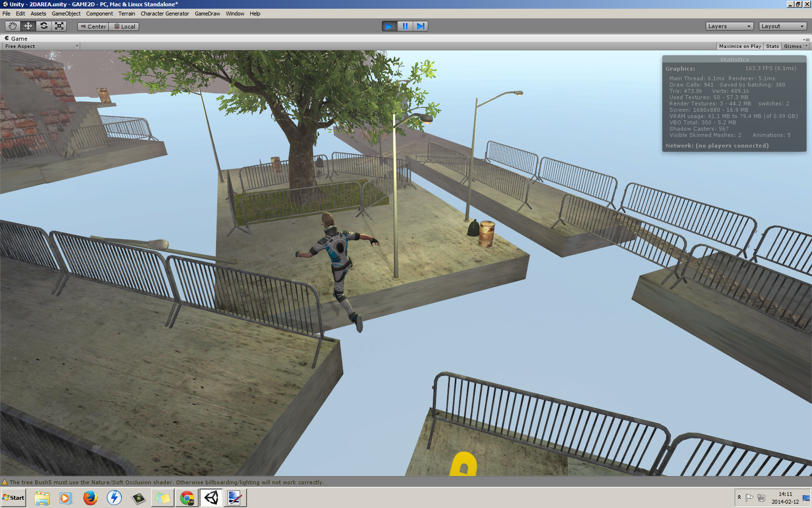Enable Maximize on Play
Viewport: 812px width, 508px height.
tap(739, 46)
